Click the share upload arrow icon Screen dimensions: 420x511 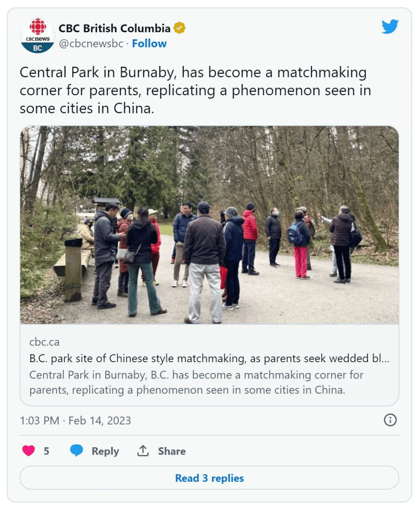[x=143, y=451]
